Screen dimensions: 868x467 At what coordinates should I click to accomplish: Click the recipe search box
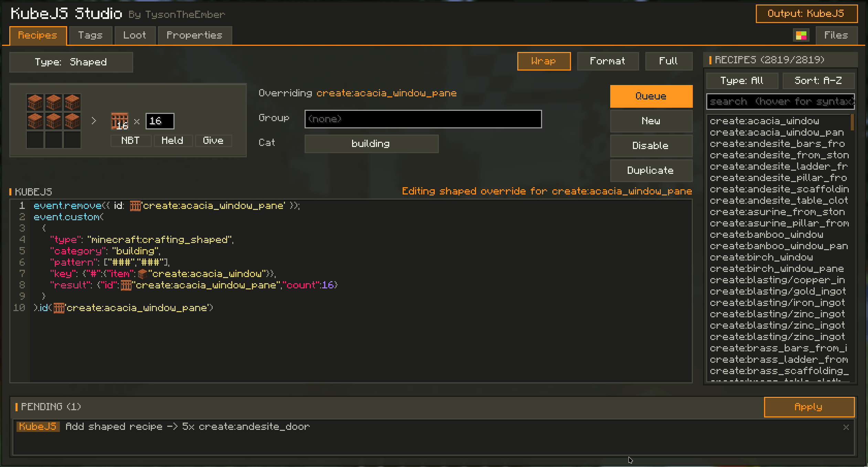(x=780, y=102)
